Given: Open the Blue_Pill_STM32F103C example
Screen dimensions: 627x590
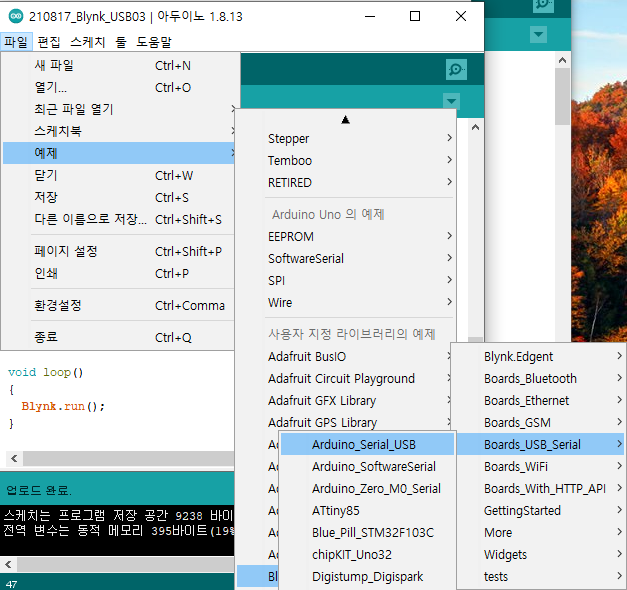Looking at the screenshot, I should [x=367, y=532].
